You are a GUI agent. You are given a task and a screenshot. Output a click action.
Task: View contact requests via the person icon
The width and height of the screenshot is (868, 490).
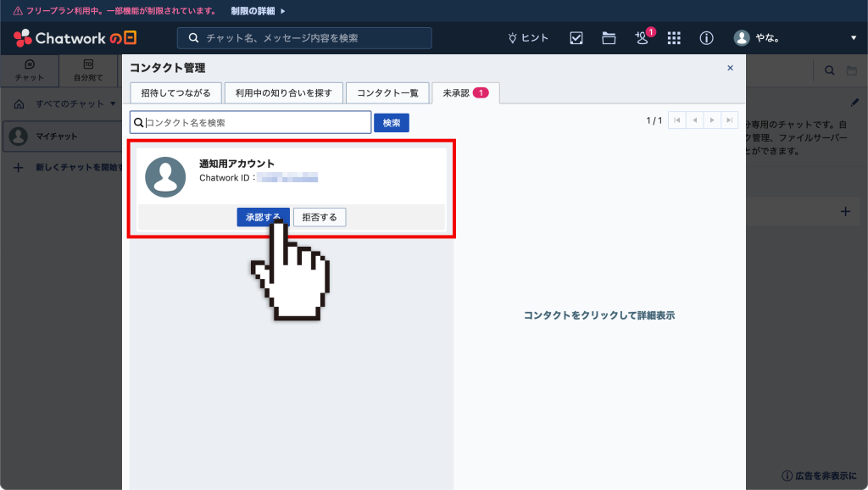(642, 38)
